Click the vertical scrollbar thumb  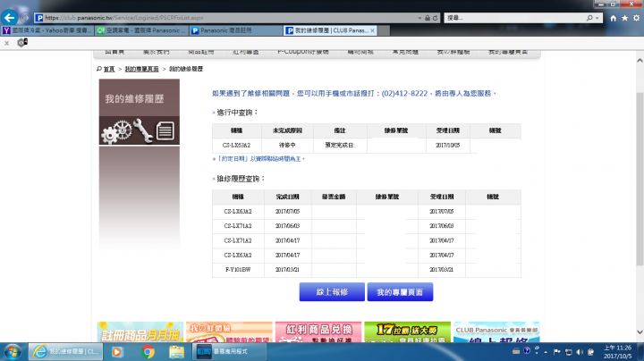click(640, 179)
